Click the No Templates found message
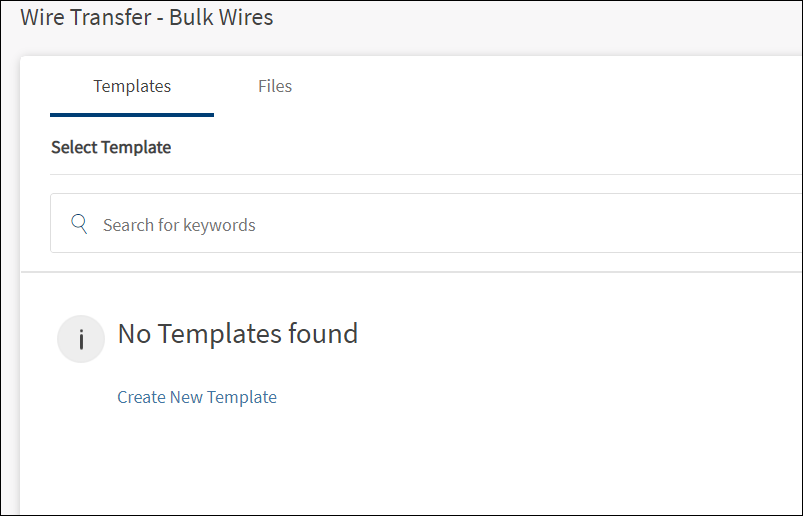The width and height of the screenshot is (803, 516). [x=238, y=334]
